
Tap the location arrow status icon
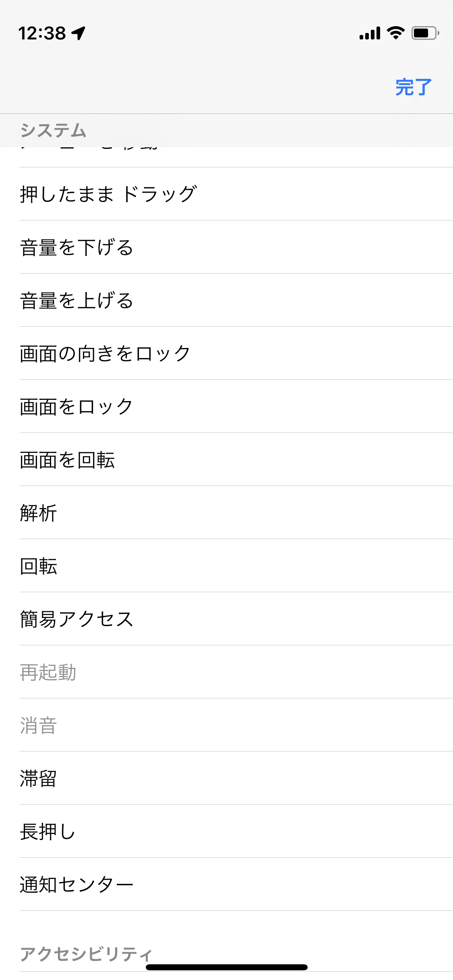pos(79,33)
